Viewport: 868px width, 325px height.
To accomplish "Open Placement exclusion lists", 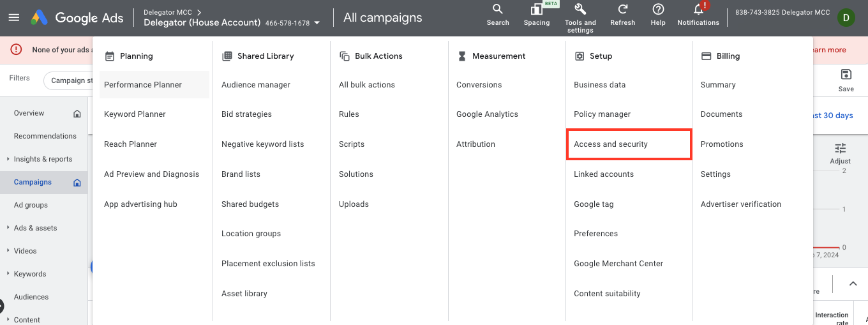I will [x=268, y=264].
